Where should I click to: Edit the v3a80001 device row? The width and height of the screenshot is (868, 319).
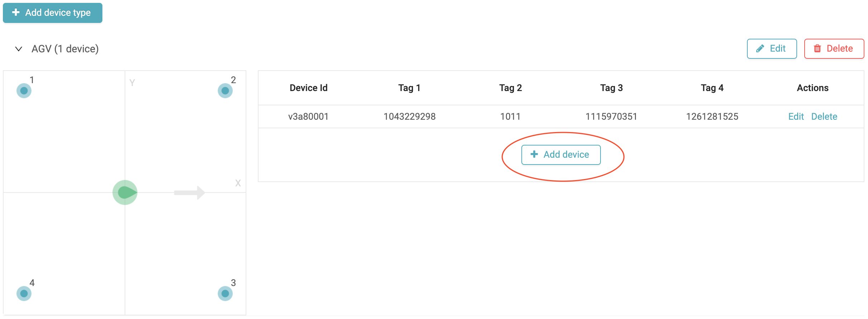[796, 116]
